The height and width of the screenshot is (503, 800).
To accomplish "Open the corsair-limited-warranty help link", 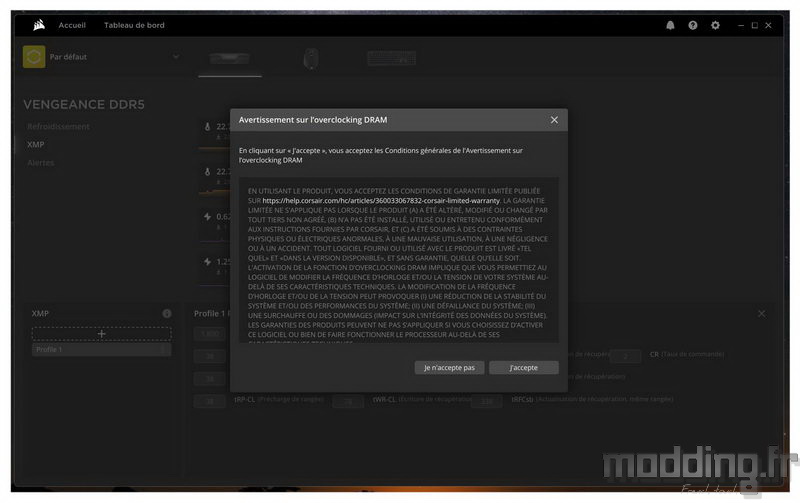I will tap(381, 200).
